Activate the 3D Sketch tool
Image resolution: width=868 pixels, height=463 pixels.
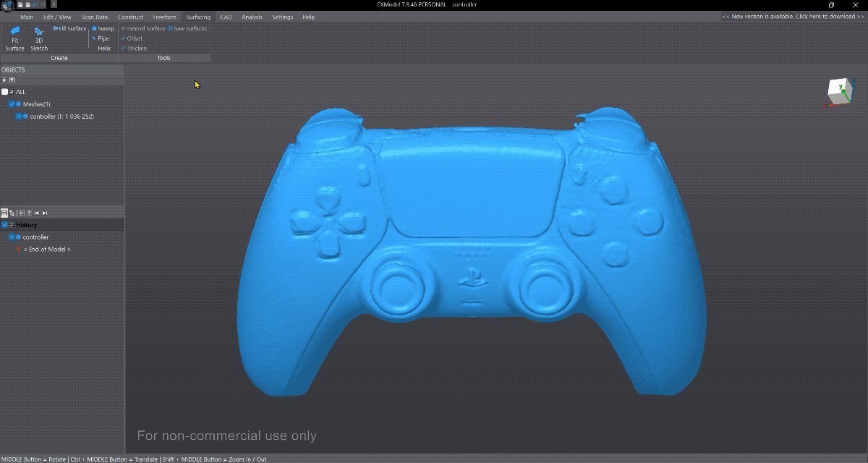tap(39, 39)
